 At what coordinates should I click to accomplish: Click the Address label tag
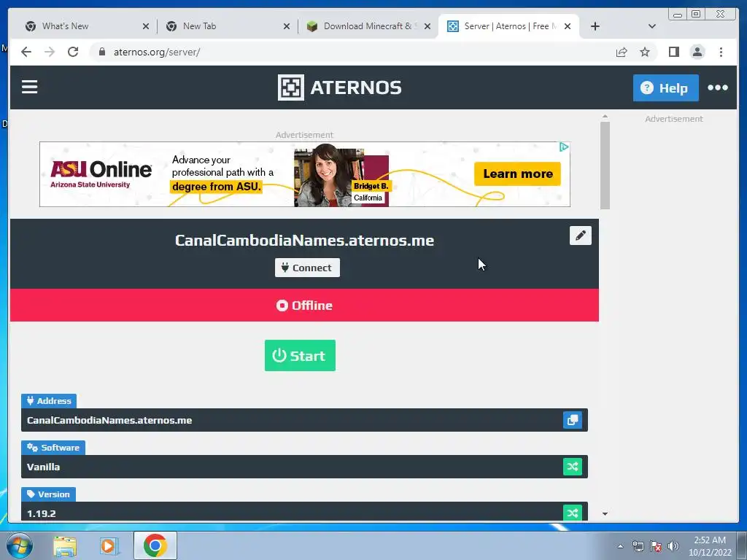click(x=49, y=401)
